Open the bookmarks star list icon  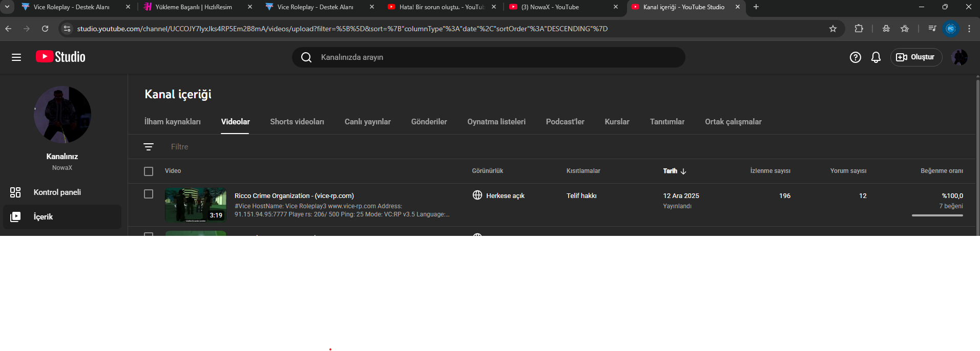905,29
